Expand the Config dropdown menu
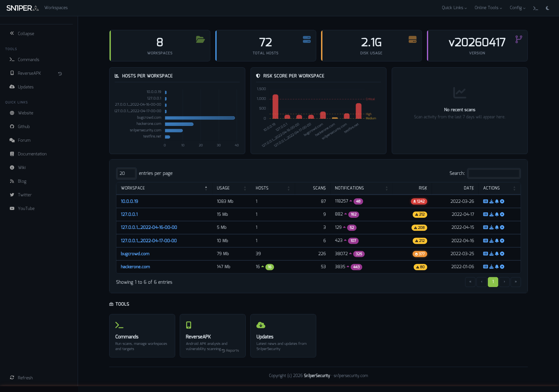The height and width of the screenshot is (392, 559). (517, 7)
